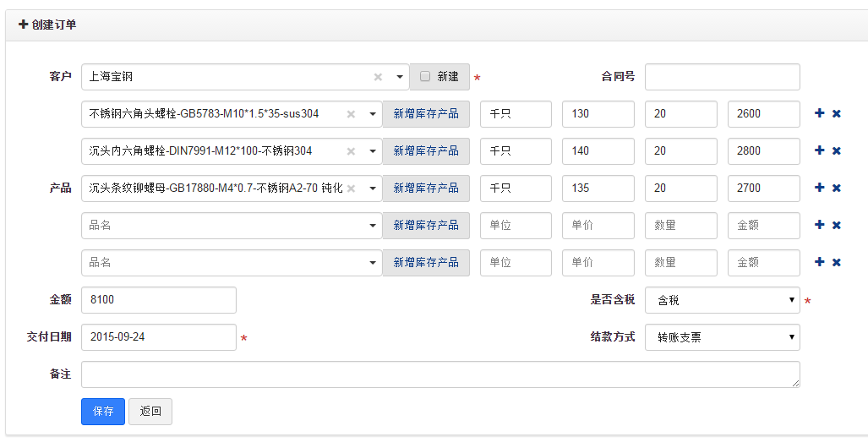This screenshot has height=448, width=868.
Task: Clear the 不锈钢六角头螺栓 product selection
Action: (351, 114)
